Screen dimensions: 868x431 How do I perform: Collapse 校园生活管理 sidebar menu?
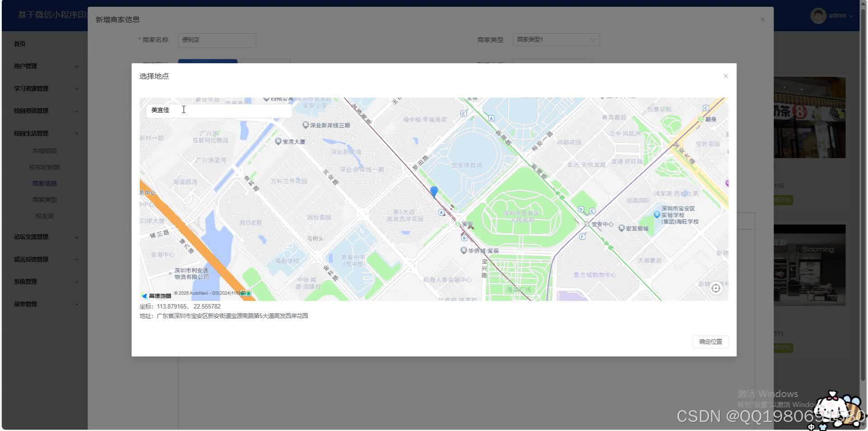coord(45,133)
